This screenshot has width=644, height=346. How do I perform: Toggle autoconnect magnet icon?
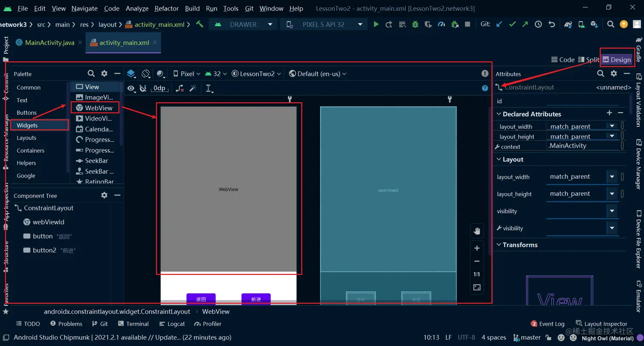[143, 88]
